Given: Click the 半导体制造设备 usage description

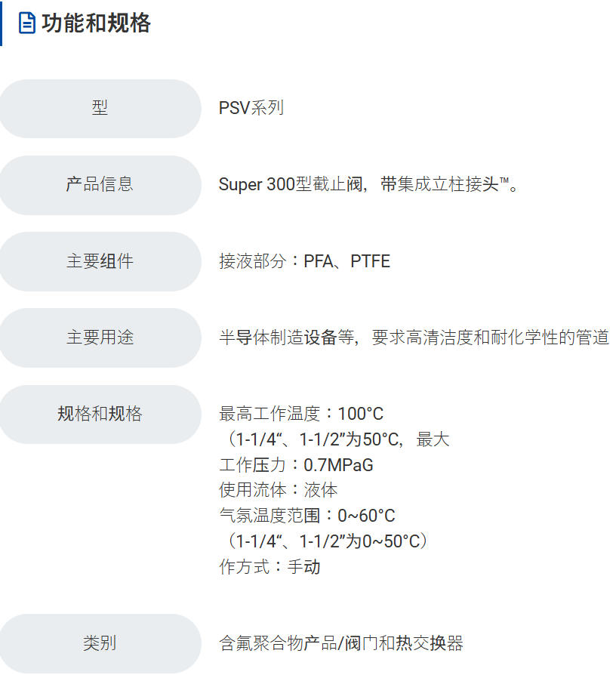Looking at the screenshot, I should coord(414,337).
